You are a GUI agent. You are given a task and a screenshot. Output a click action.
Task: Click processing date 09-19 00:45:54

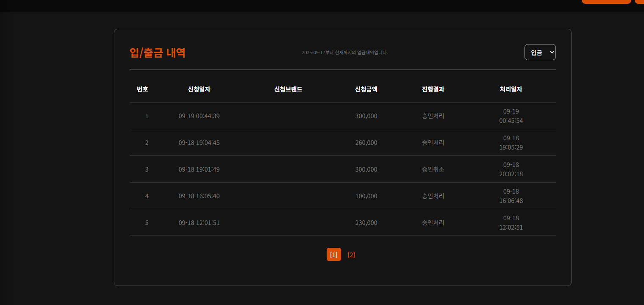(x=511, y=116)
